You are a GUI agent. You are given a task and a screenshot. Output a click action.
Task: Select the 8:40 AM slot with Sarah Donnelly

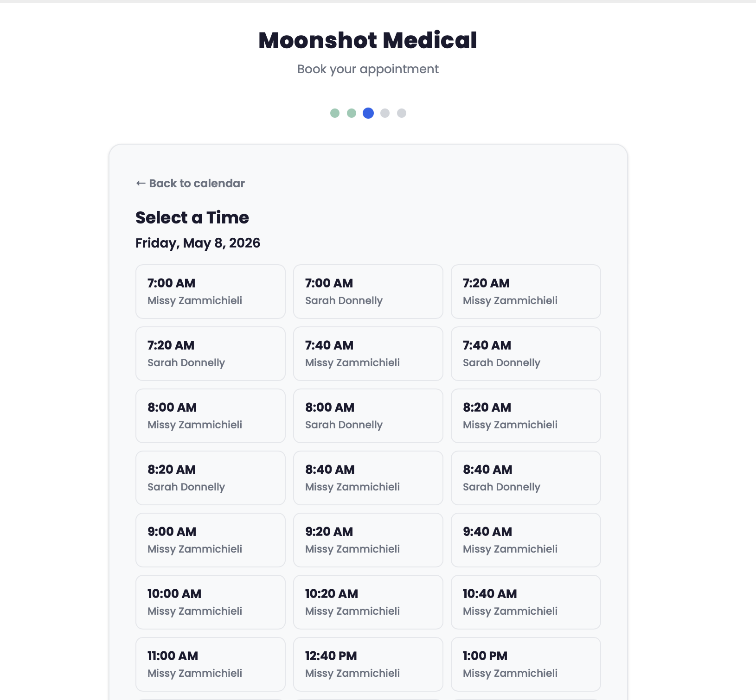pos(525,477)
